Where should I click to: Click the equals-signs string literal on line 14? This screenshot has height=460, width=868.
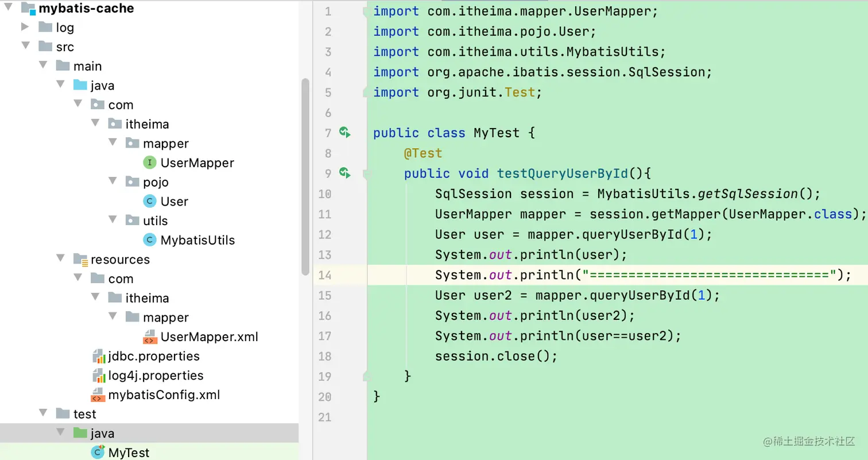tap(709, 275)
